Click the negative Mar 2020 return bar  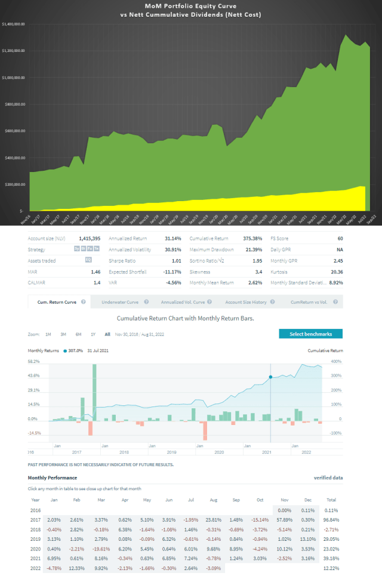[x=205, y=430]
